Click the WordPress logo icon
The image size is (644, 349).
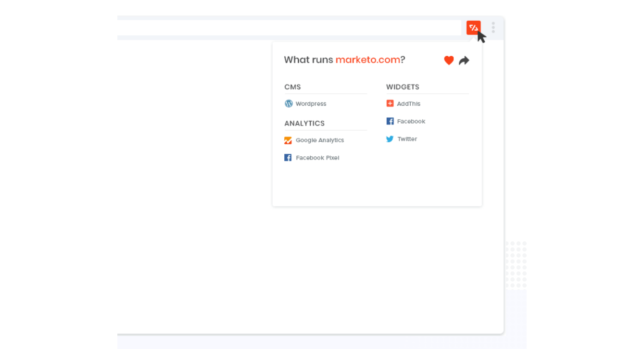coord(289,103)
